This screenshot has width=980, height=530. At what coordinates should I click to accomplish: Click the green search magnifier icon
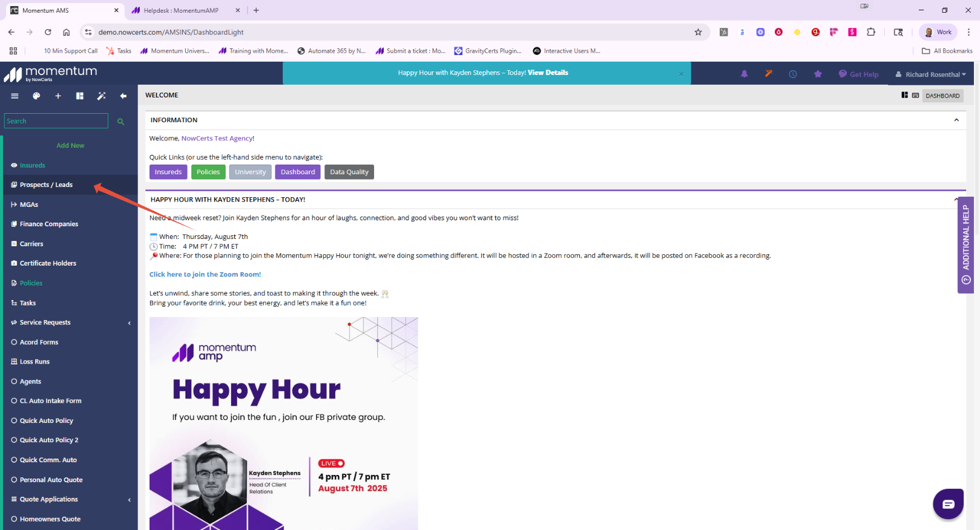coord(120,121)
